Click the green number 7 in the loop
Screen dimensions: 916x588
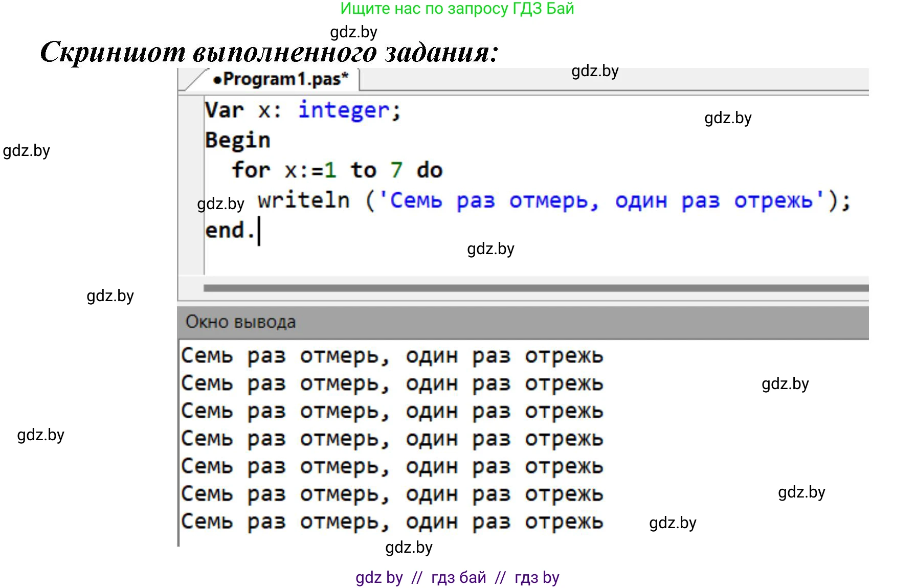(x=396, y=170)
